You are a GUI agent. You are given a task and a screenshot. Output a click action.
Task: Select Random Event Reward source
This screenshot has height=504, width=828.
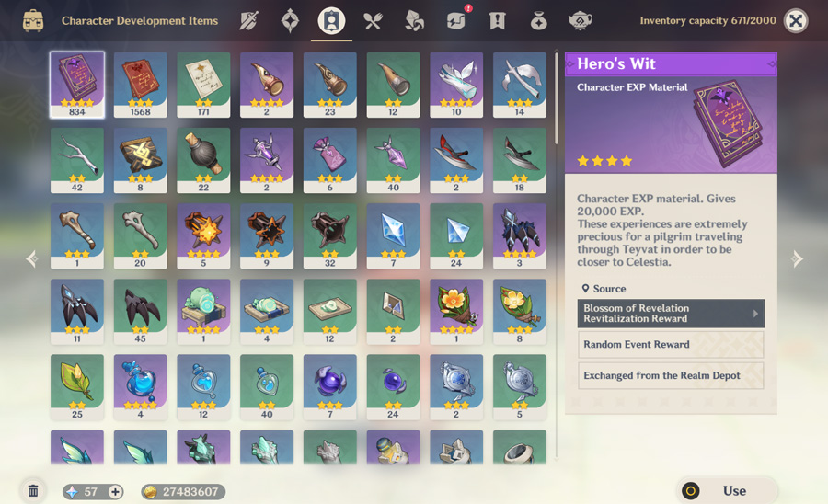click(x=671, y=345)
